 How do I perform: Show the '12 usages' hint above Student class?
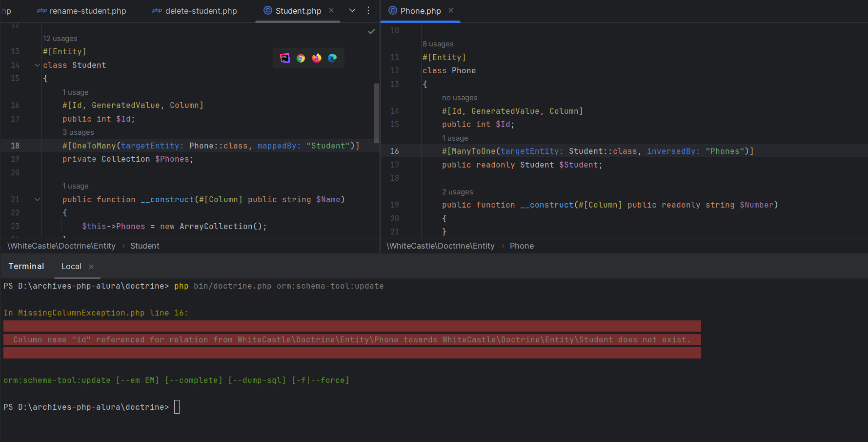click(60, 39)
